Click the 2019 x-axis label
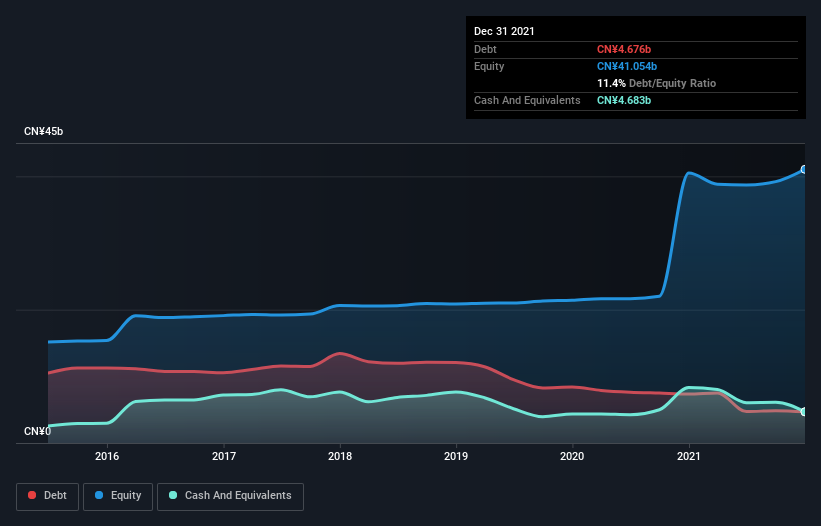The image size is (821, 526). [456, 456]
